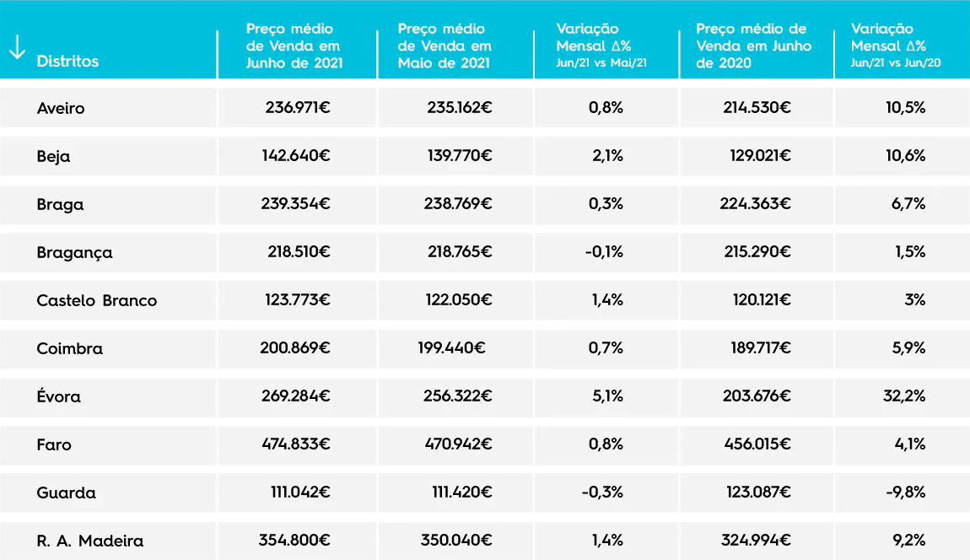Select Évora's 32,2% yearly variation cell
970x560 pixels.
[904, 396]
